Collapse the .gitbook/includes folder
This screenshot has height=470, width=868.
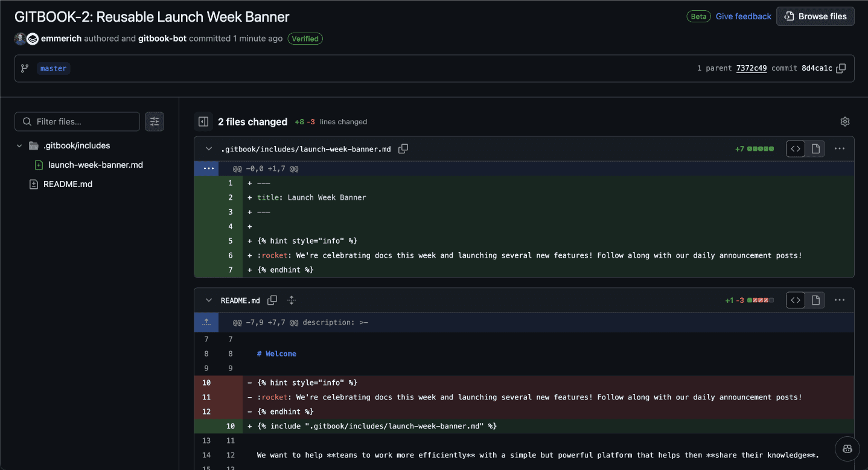19,145
